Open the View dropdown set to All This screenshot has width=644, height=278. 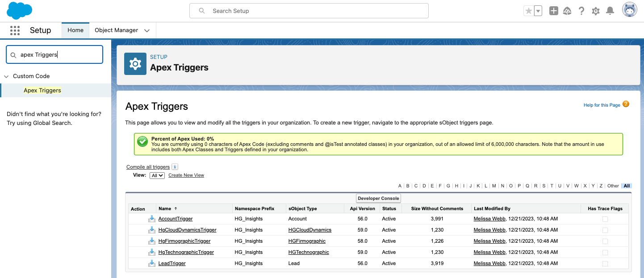coord(157,175)
